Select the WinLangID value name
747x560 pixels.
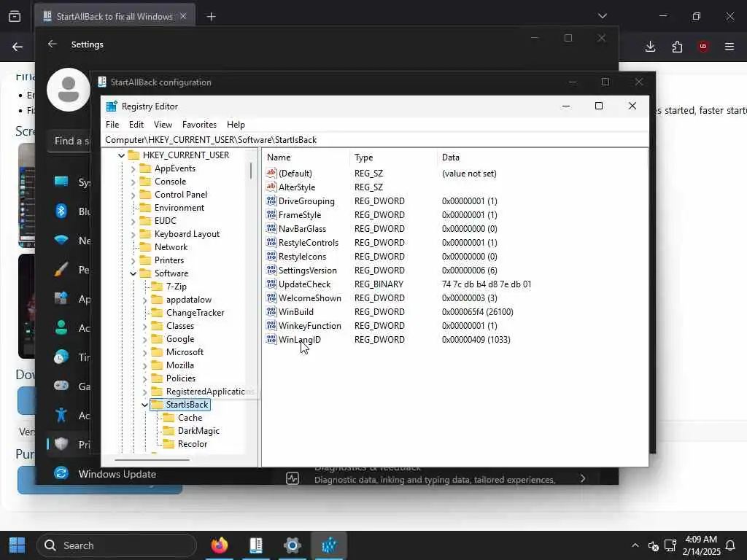(300, 340)
